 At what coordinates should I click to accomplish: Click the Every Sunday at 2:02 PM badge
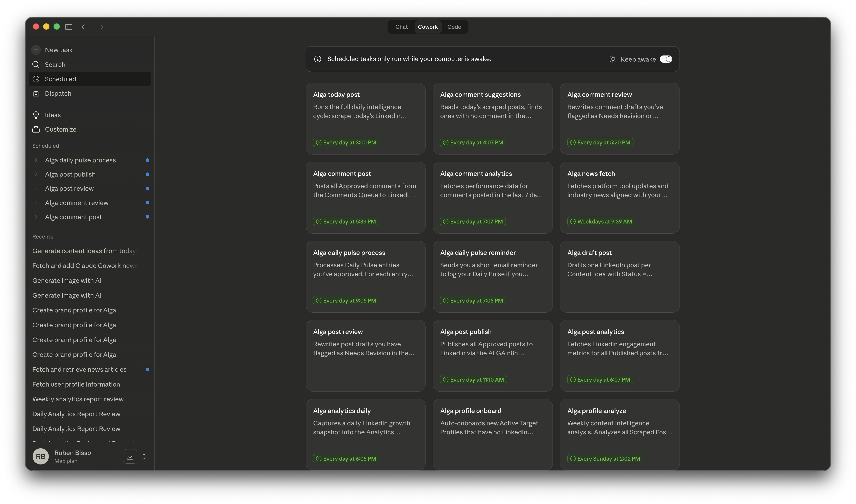605,459
